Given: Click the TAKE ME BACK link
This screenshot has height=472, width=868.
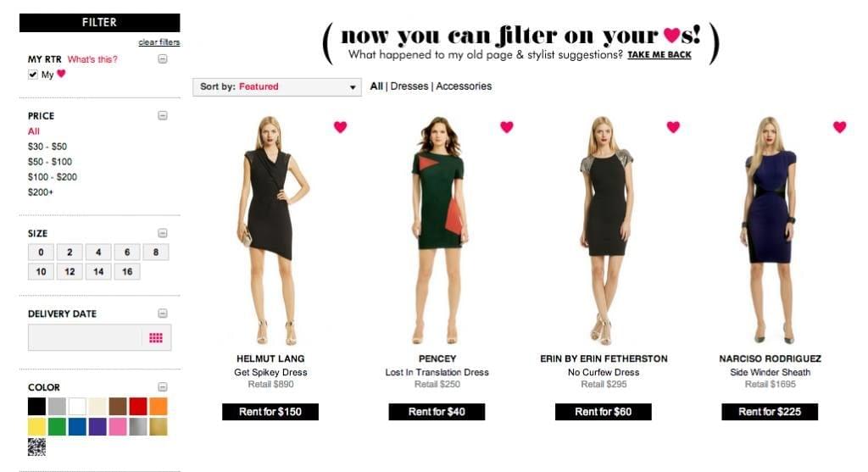Looking at the screenshot, I should 659,55.
